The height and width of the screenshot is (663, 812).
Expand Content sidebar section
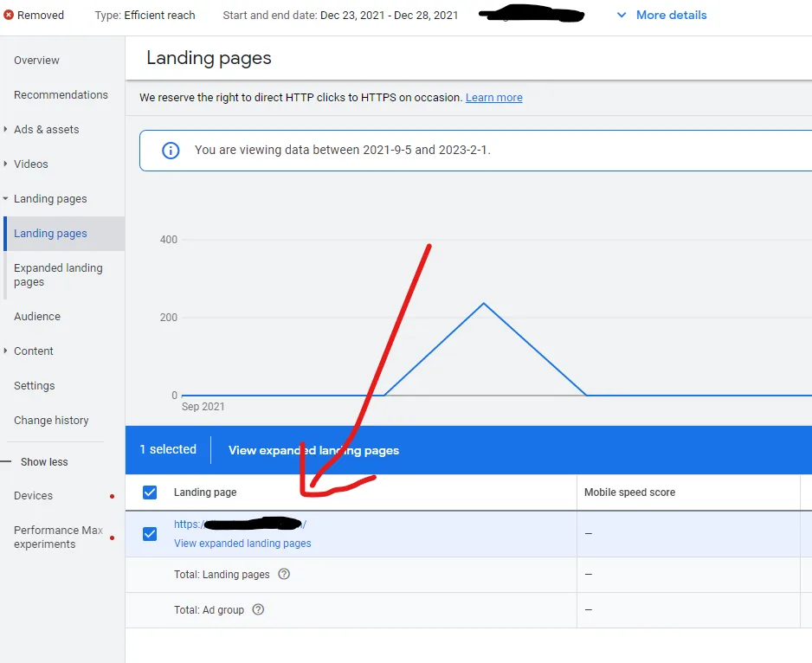5,351
